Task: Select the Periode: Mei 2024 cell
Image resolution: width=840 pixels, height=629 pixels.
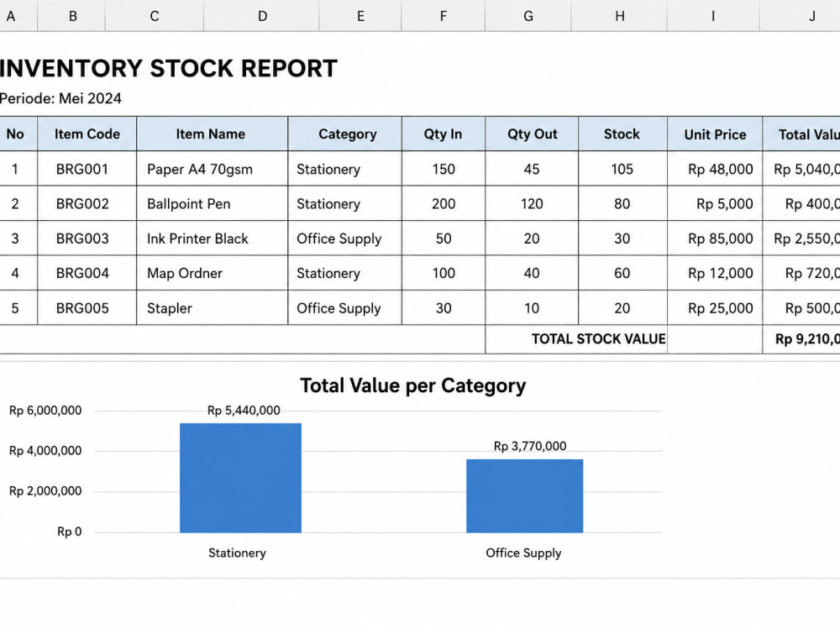Action: coord(60,98)
